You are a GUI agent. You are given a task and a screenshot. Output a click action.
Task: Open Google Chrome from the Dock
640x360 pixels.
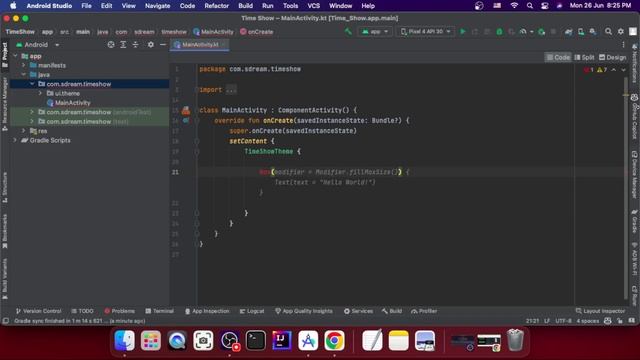click(x=334, y=340)
